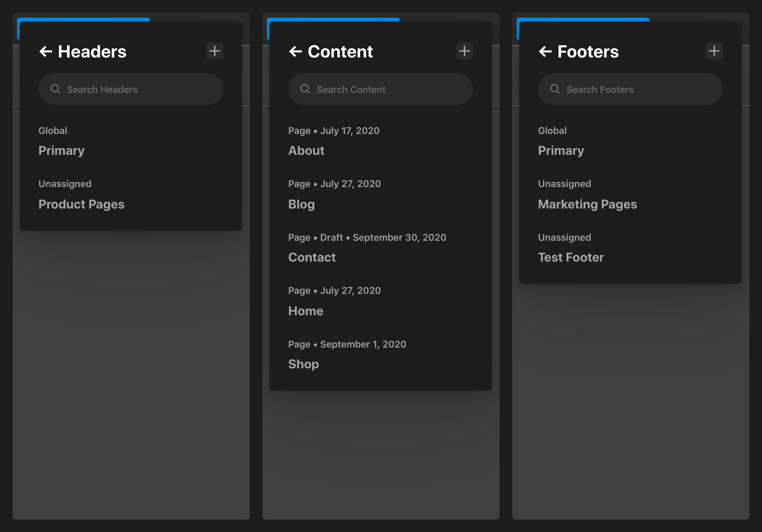The image size is (762, 532).
Task: Click the magnifier icon in Search Headers
Action: click(55, 89)
